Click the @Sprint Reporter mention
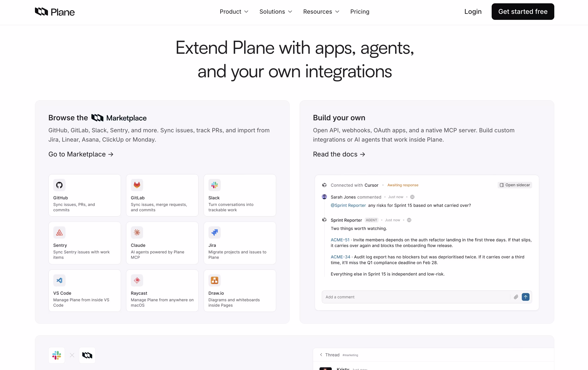 [x=348, y=205]
